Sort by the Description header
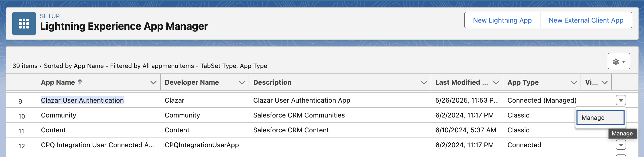Image resolution: width=644 pixels, height=157 pixels. coord(272,82)
